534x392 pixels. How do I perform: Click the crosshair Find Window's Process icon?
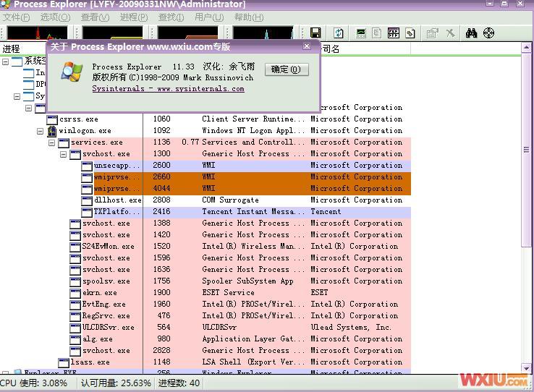(x=488, y=33)
